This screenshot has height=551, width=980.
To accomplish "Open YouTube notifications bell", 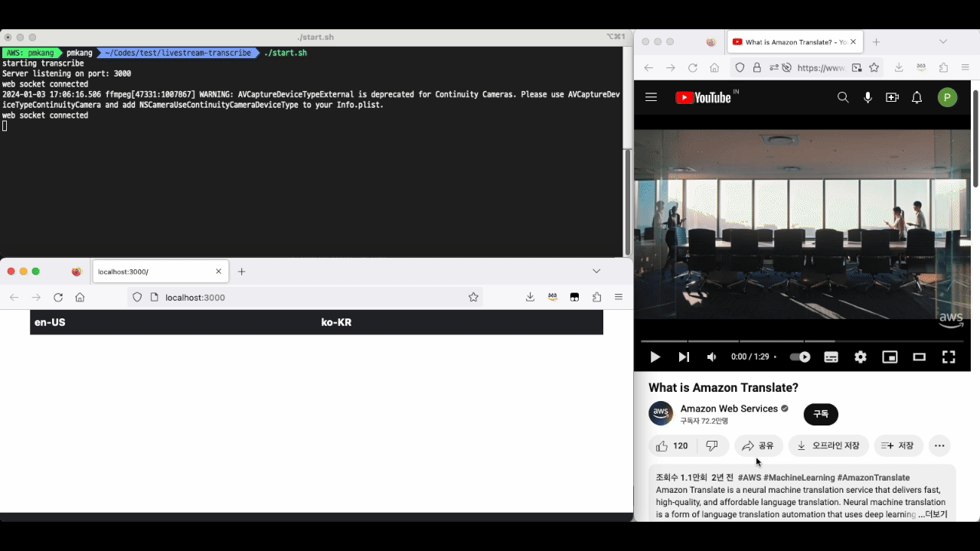I will (x=916, y=97).
